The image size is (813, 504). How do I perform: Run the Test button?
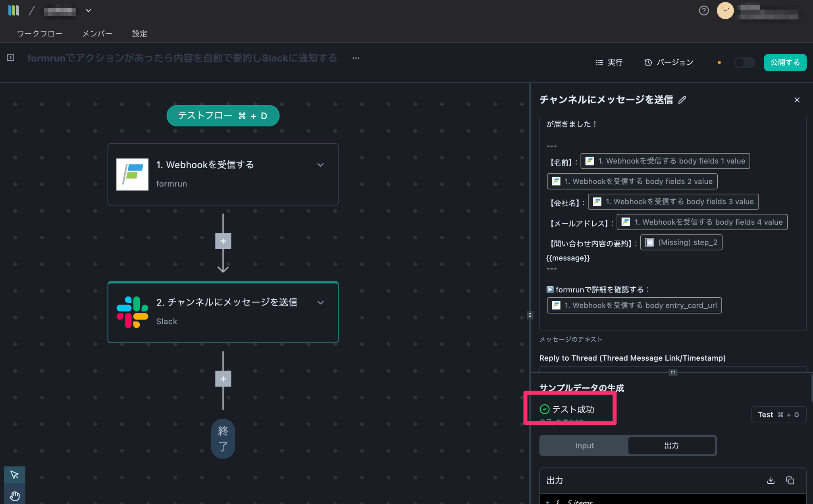(x=778, y=415)
